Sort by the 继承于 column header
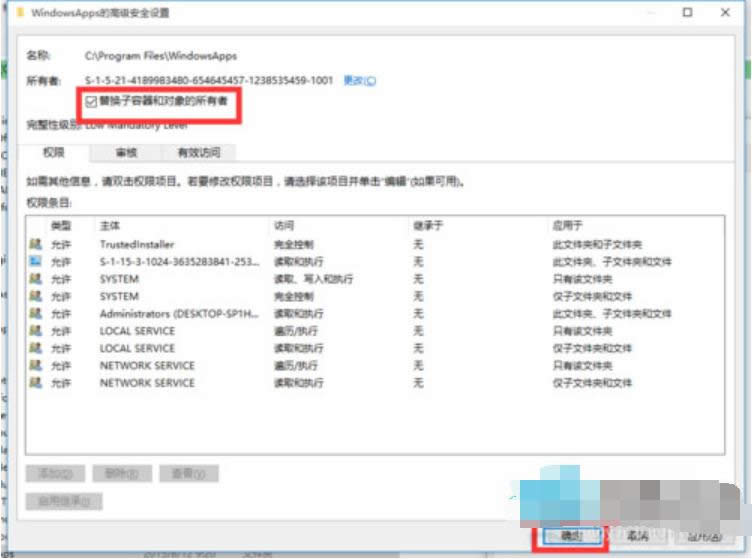The width and height of the screenshot is (752, 559). [428, 225]
